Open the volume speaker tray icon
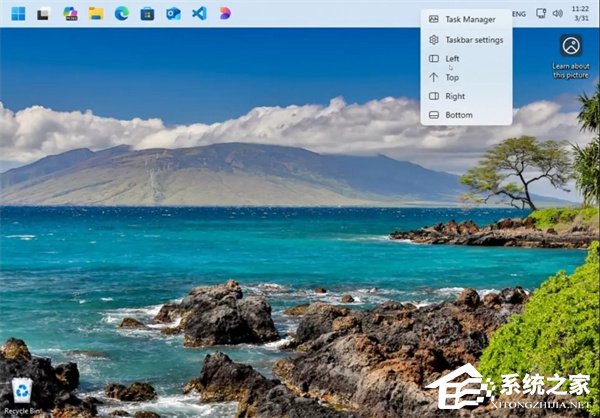 (x=557, y=14)
